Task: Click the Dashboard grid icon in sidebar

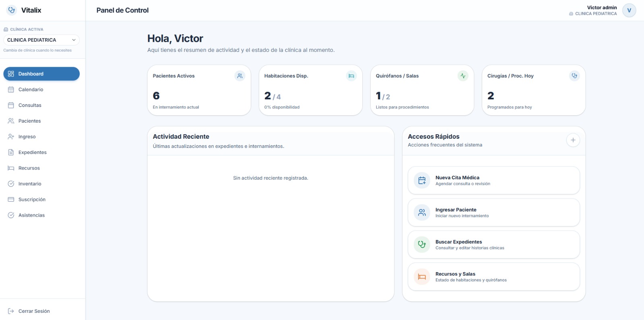Action: pos(11,74)
